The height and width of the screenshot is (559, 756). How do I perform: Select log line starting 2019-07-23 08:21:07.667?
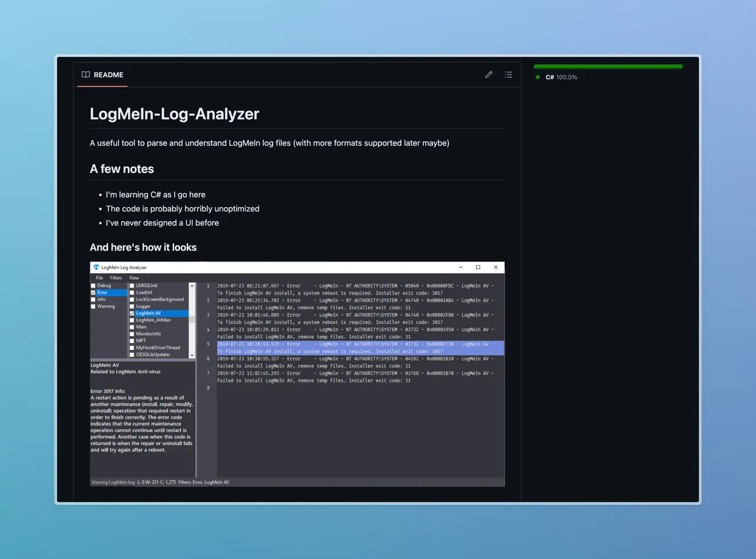356,289
